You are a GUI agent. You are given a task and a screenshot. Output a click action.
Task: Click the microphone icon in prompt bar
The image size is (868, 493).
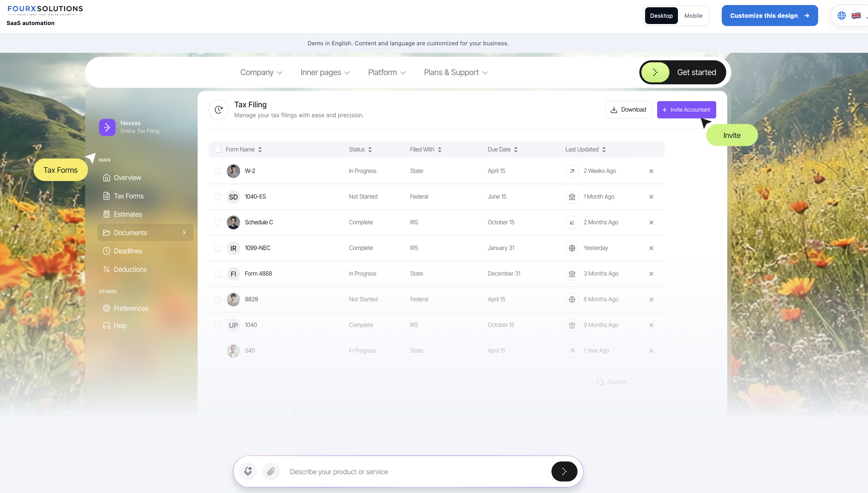pos(248,471)
